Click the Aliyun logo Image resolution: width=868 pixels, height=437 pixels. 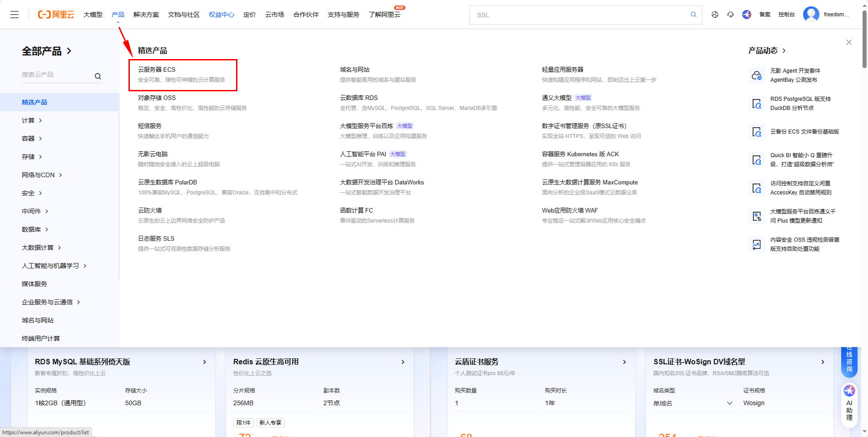(x=56, y=15)
